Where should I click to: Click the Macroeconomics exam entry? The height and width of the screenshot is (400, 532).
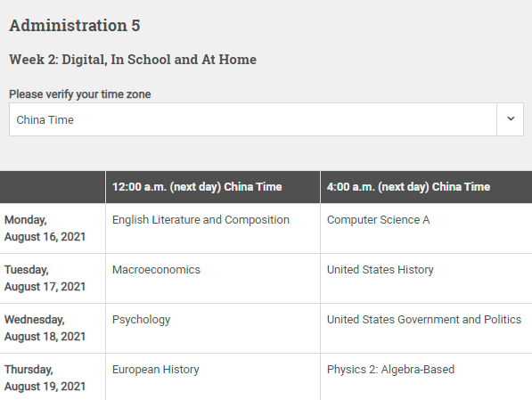pos(157,270)
